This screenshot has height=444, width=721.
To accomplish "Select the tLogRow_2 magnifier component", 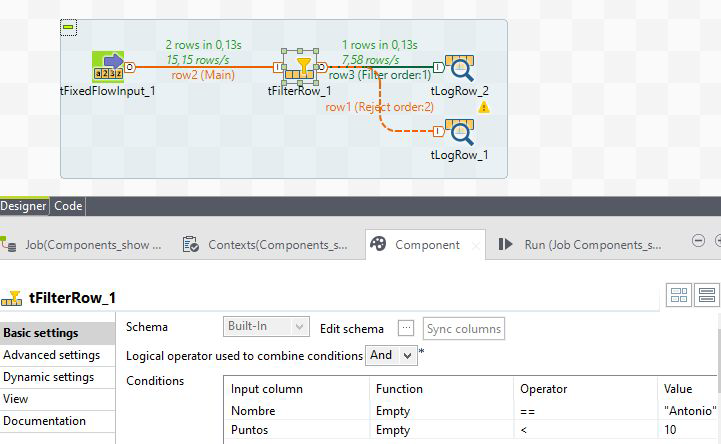I will point(459,68).
